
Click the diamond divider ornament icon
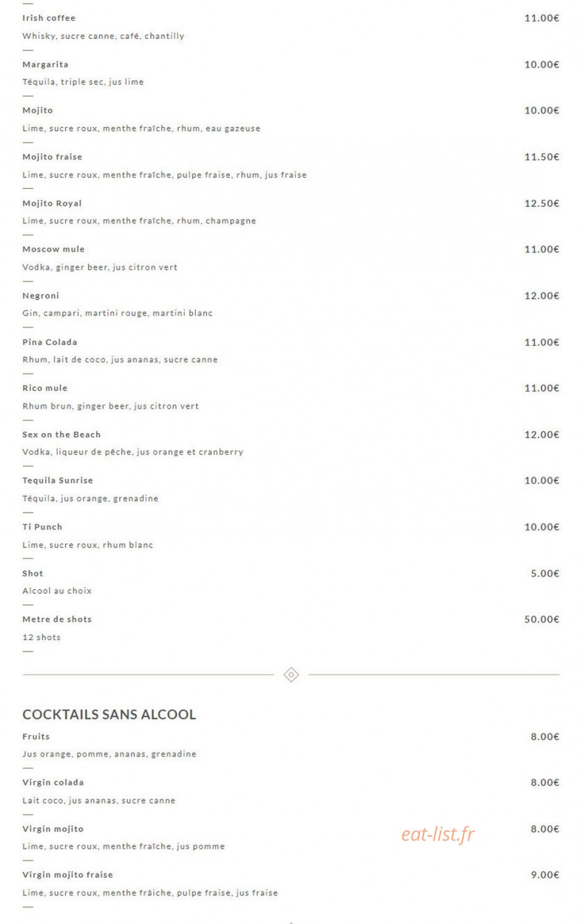tap(291, 675)
